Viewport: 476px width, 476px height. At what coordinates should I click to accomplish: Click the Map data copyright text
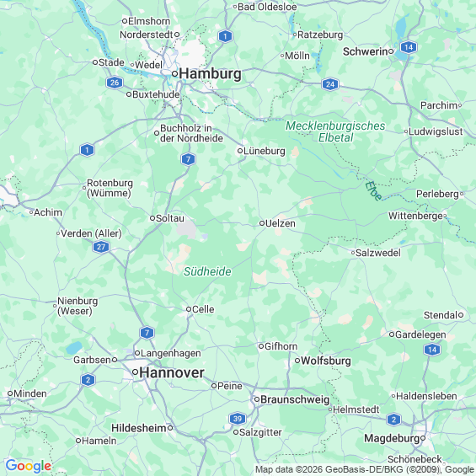click(365, 469)
